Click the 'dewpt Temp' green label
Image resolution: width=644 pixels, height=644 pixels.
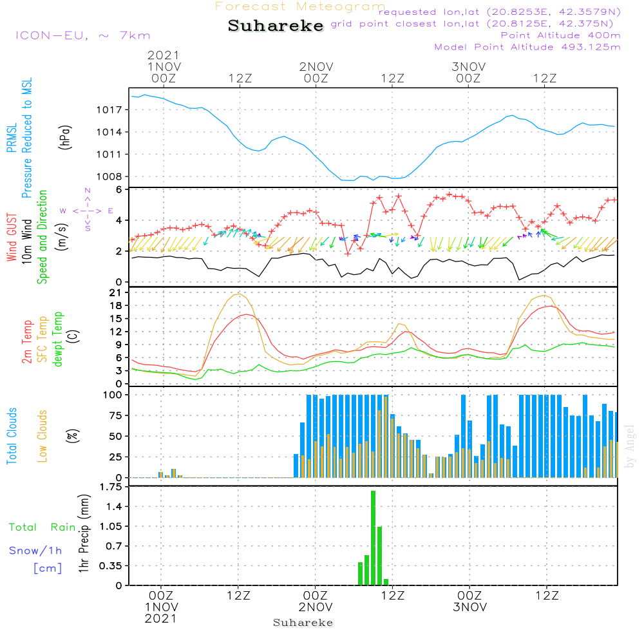click(x=57, y=339)
